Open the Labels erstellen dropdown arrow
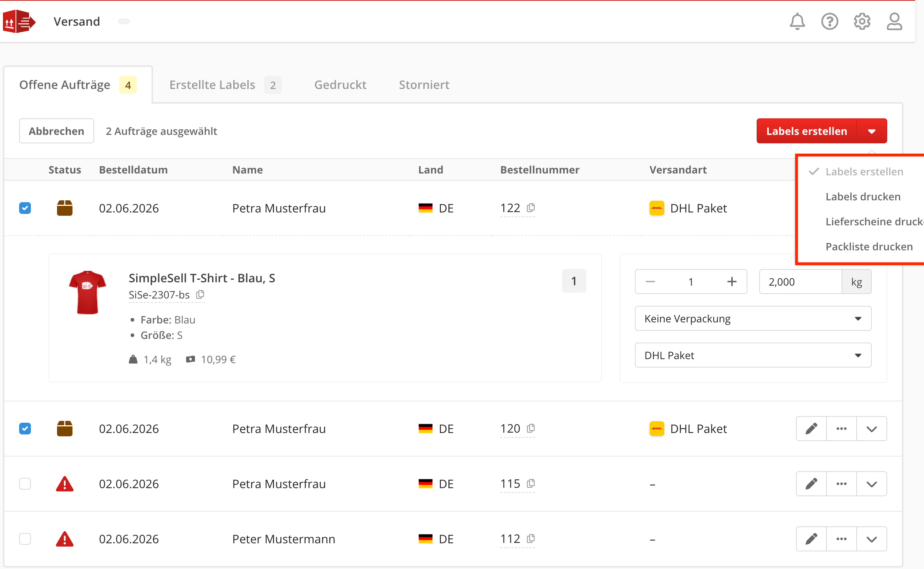This screenshot has height=569, width=924. click(872, 131)
